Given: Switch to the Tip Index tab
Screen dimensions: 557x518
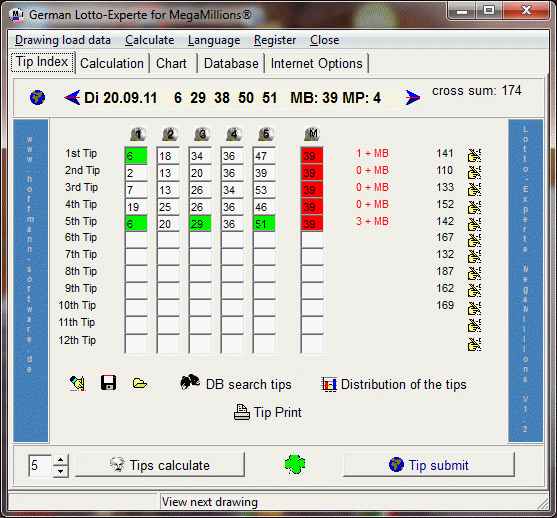Looking at the screenshot, I should pos(42,62).
